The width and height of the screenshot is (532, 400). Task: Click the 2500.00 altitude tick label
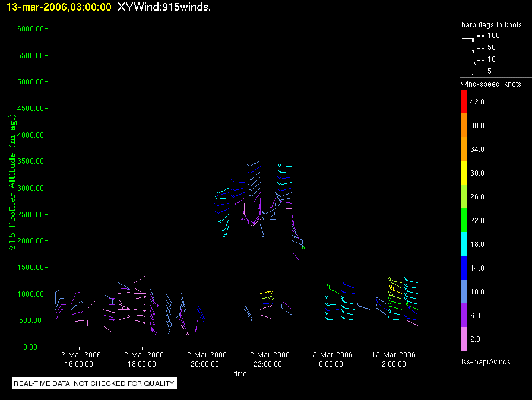30,215
